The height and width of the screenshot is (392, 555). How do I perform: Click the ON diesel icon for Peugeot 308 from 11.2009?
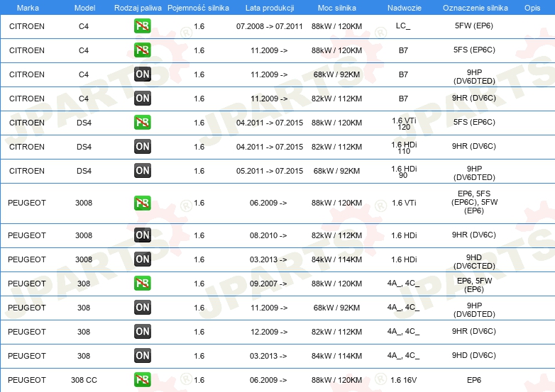[x=142, y=307]
